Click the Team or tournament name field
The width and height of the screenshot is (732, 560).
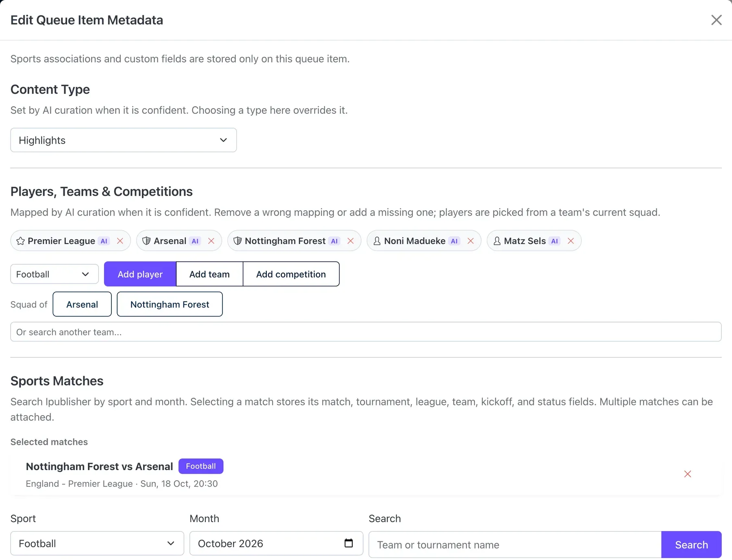tap(515, 545)
